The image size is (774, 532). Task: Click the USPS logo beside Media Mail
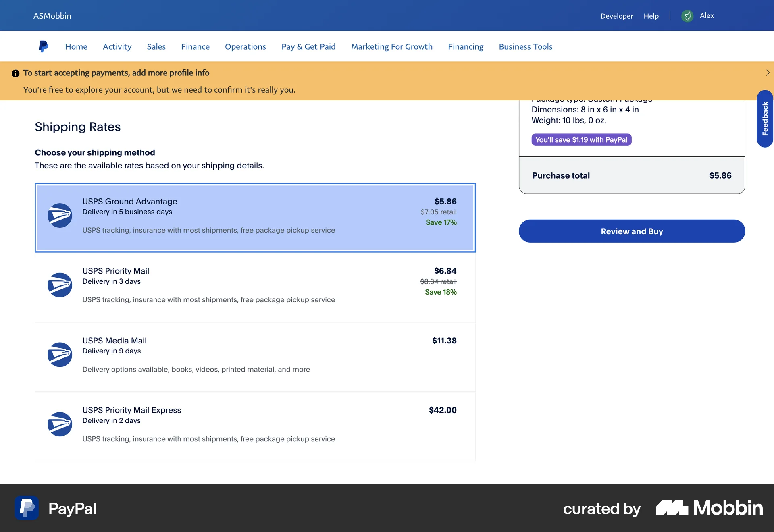(60, 355)
